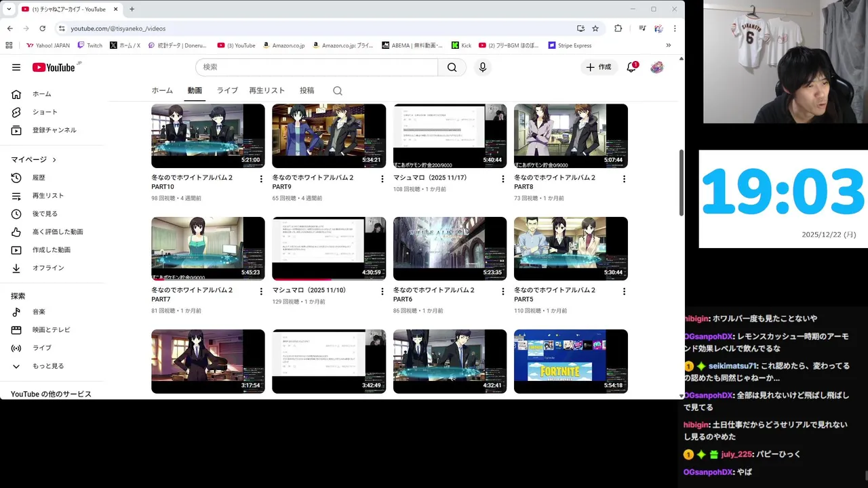The image size is (868, 488).
Task: Click the page vertical scrollbar thumb
Action: tap(682, 183)
